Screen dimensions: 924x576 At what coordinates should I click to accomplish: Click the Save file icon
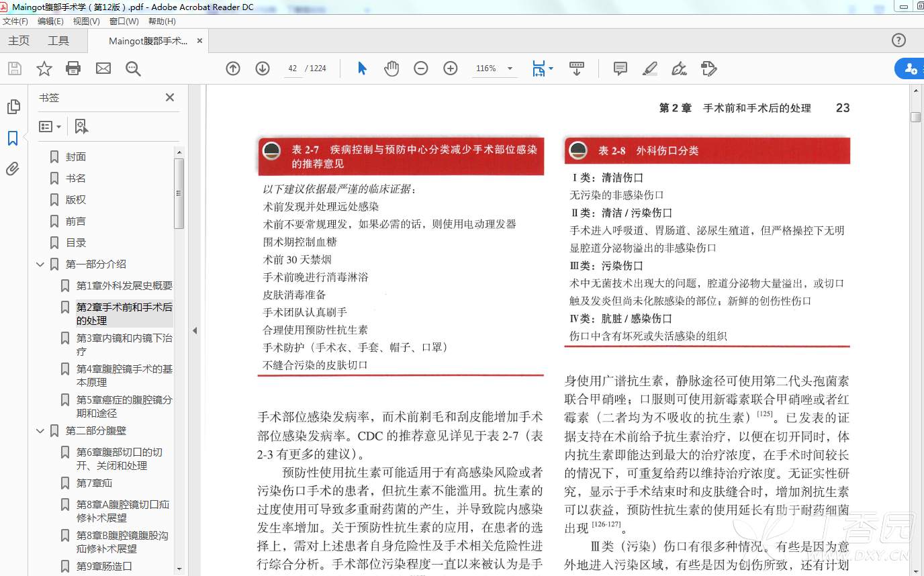[14, 68]
